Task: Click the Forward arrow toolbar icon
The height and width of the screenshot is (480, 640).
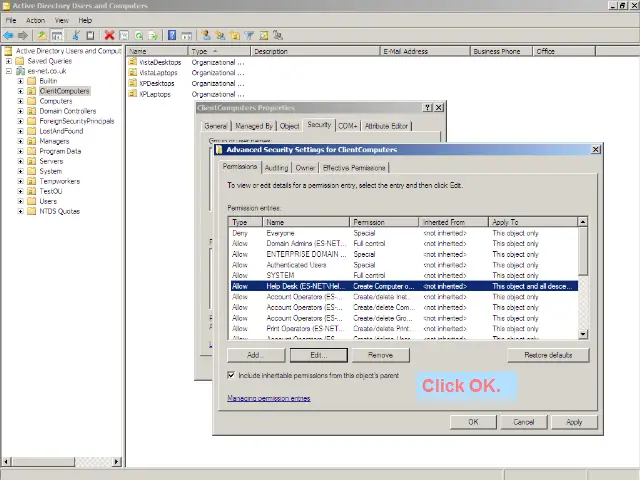Action: coord(22,36)
